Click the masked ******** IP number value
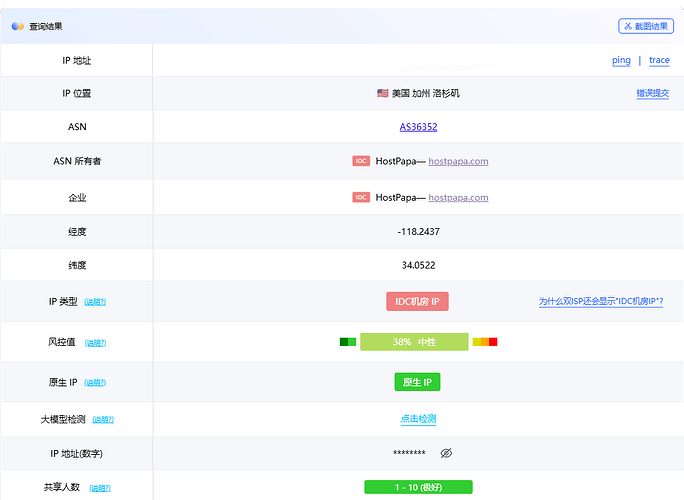This screenshot has height=500, width=684. point(409,453)
